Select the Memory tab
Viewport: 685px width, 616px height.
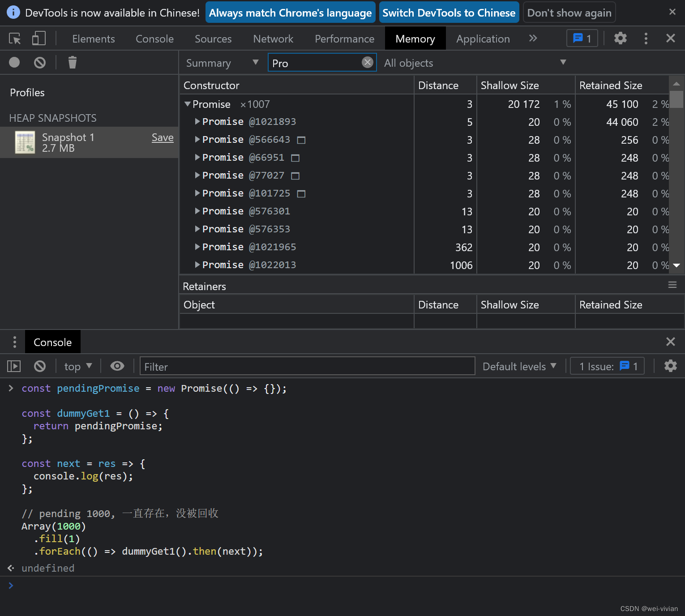[x=415, y=39]
